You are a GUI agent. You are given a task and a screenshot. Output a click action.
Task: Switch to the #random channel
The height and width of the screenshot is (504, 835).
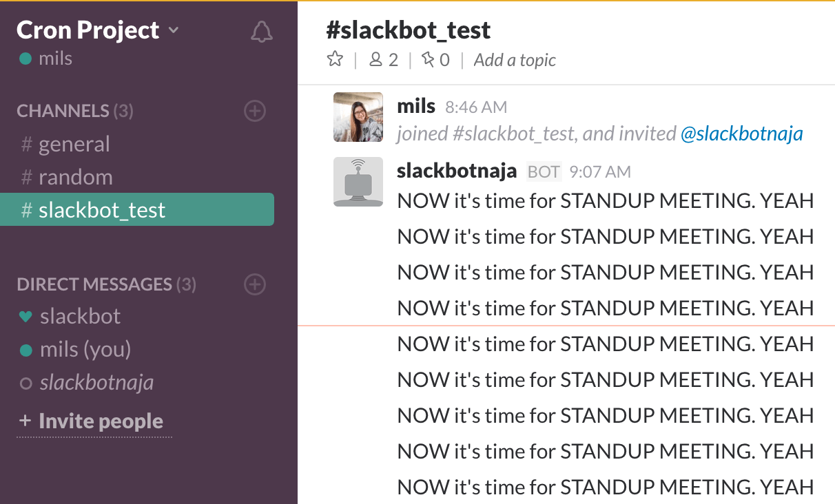[x=75, y=178]
